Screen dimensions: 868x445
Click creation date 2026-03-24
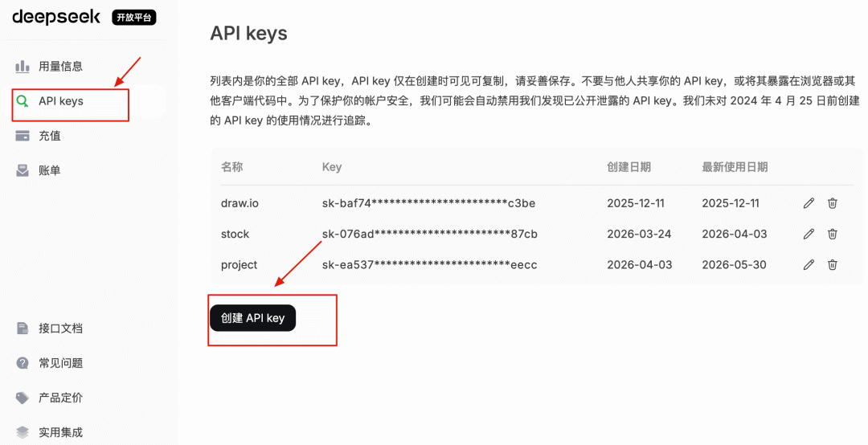(x=640, y=234)
